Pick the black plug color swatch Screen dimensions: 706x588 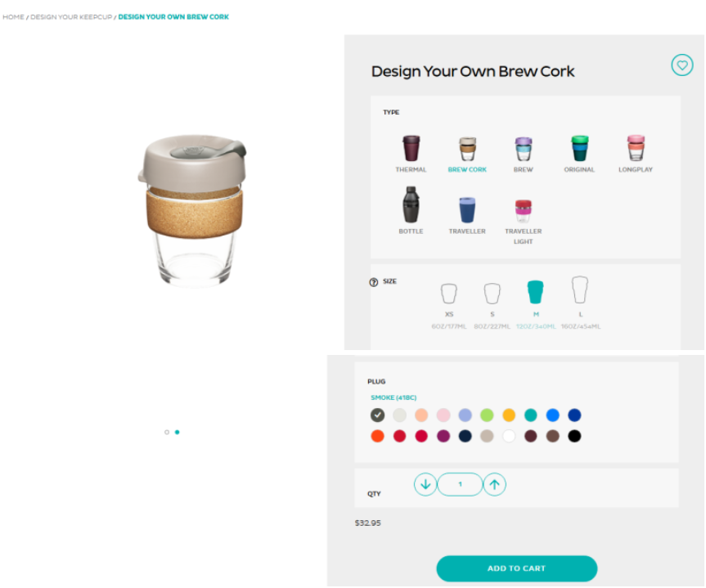(574, 436)
